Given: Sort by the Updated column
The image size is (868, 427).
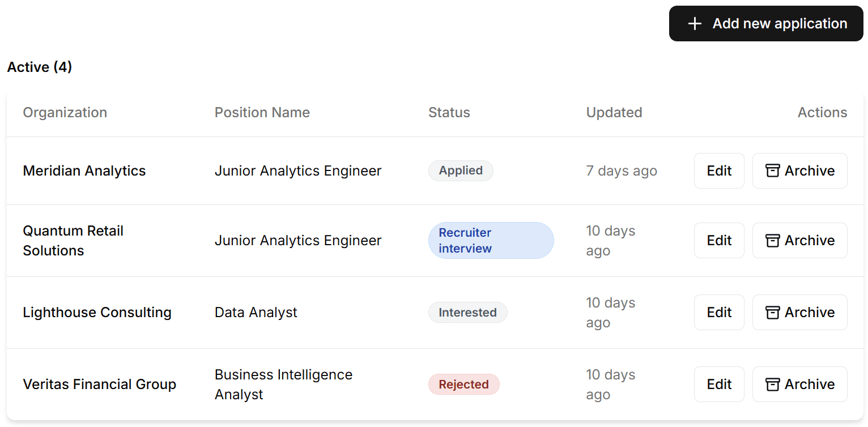Looking at the screenshot, I should (x=614, y=112).
